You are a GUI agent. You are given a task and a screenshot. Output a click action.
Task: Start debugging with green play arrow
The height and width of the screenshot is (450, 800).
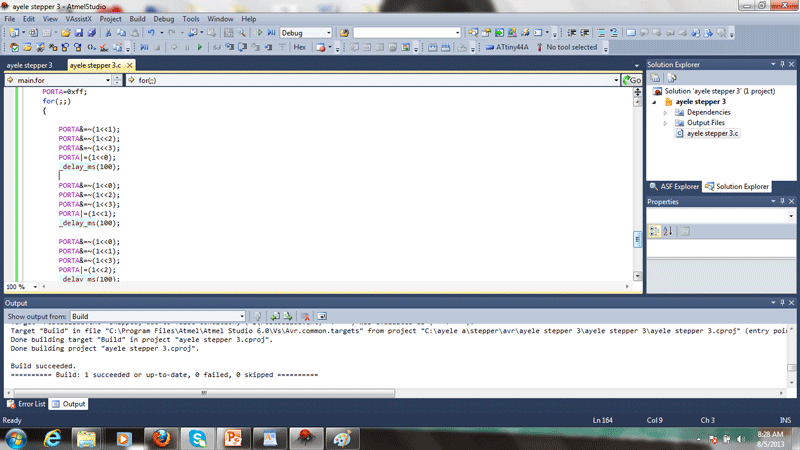(x=259, y=33)
